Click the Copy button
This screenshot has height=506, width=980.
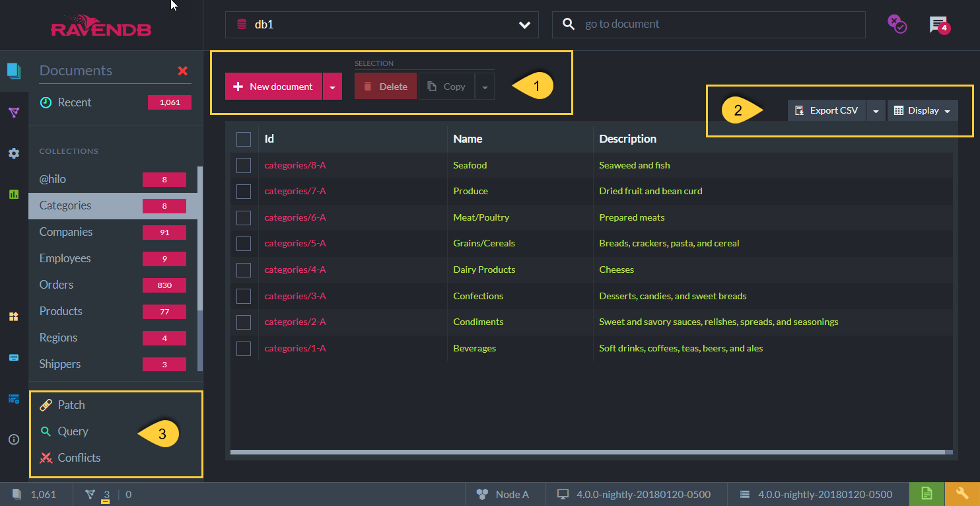[446, 87]
